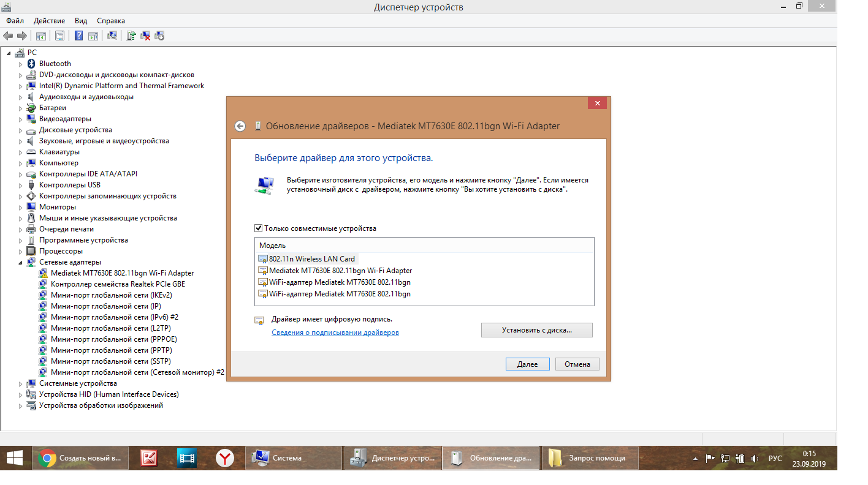Open the film-strip video app on taskbar
The image size is (868, 485).
[x=187, y=457]
